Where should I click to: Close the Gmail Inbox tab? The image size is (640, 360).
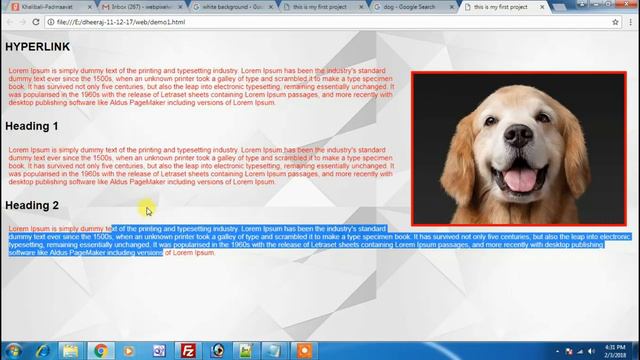click(180, 7)
